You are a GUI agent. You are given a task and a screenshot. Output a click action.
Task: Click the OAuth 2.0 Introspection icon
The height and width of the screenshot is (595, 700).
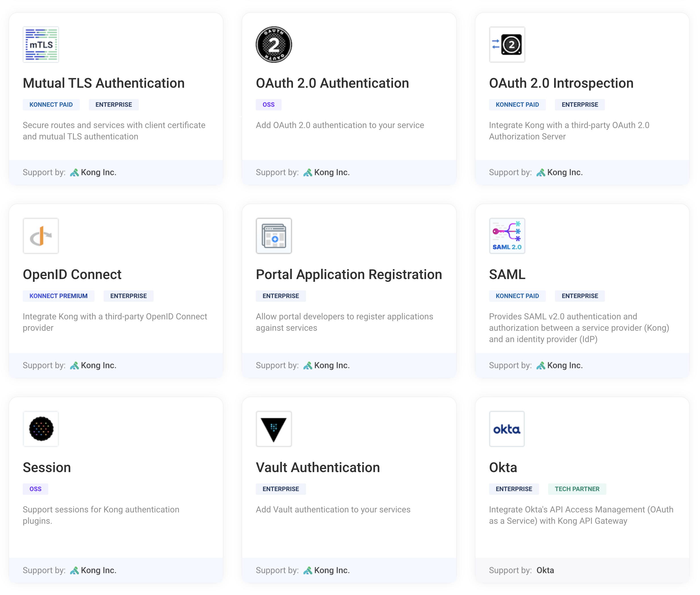507,45
